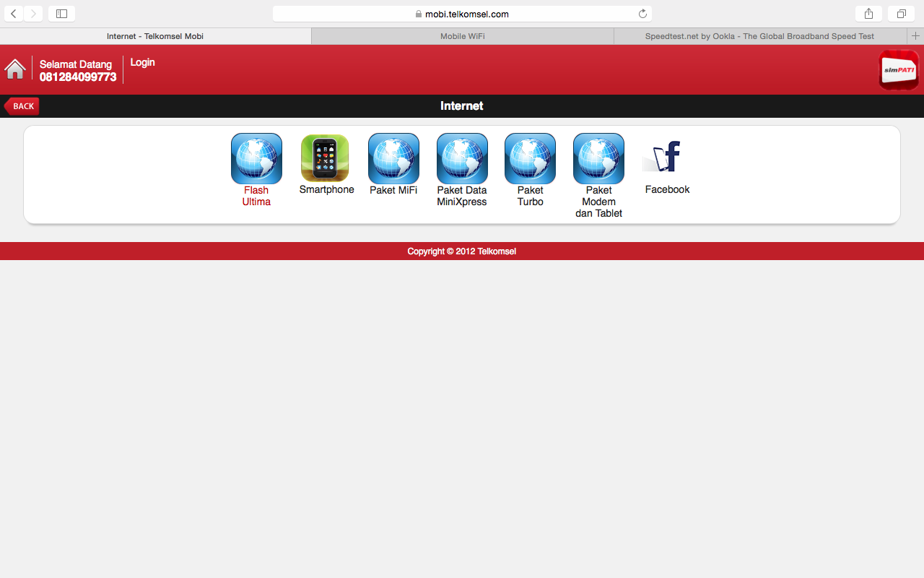Go back in Safari history
This screenshot has height=578, width=924.
[14, 14]
